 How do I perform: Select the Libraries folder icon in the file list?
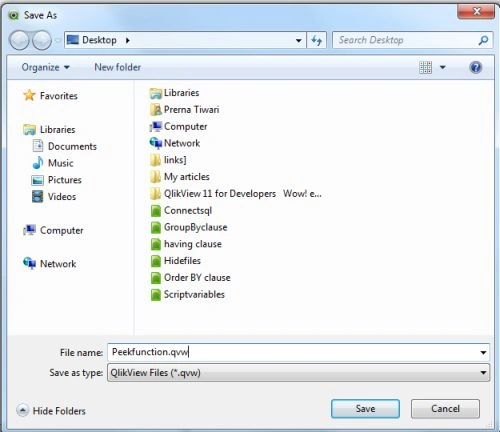tap(155, 93)
